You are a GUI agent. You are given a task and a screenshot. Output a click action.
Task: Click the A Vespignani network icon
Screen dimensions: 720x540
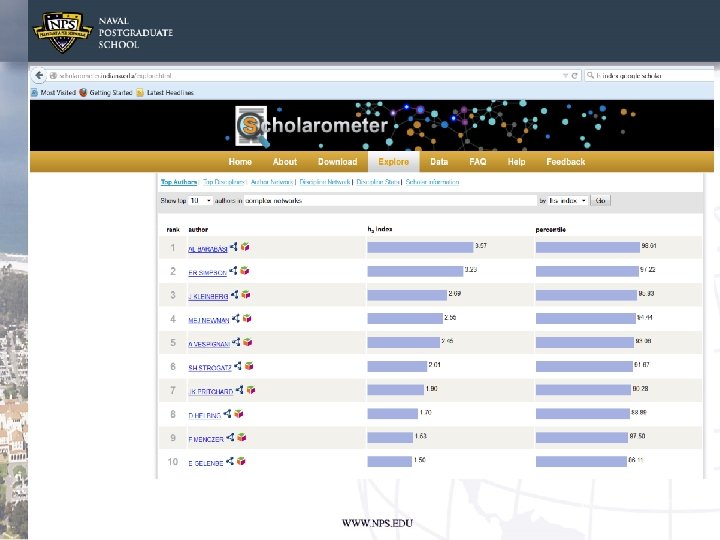click(x=236, y=342)
